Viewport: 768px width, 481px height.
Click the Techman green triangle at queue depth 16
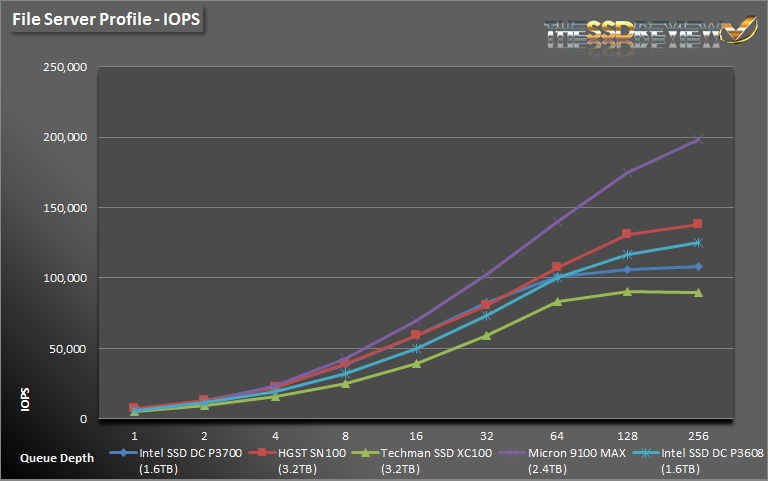click(x=416, y=363)
